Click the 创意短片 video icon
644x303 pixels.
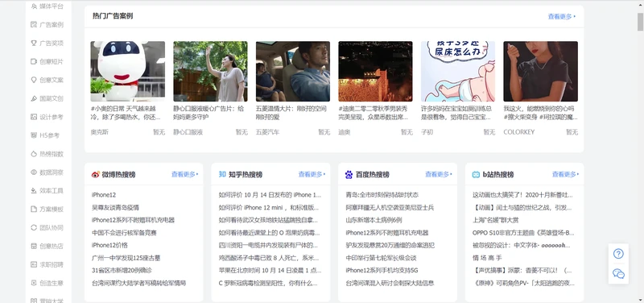pyautogui.click(x=34, y=62)
